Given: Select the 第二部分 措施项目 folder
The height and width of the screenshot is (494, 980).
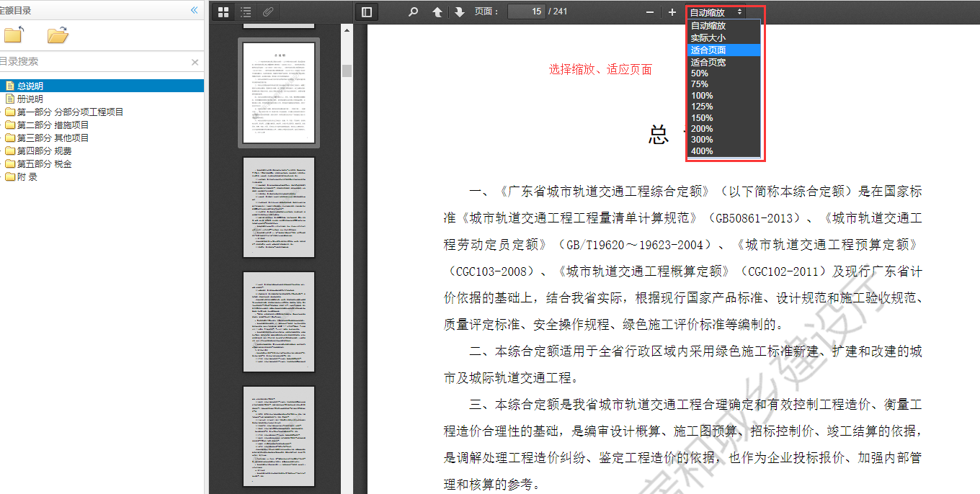Looking at the screenshot, I should point(53,125).
